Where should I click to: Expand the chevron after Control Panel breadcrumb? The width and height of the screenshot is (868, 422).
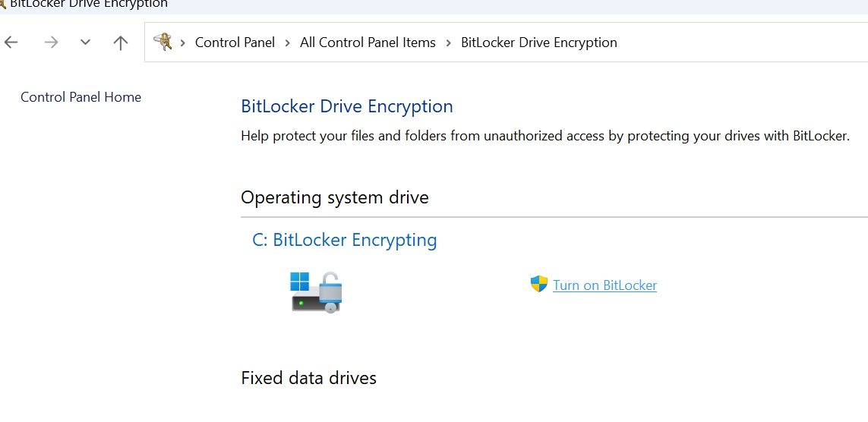pyautogui.click(x=287, y=43)
